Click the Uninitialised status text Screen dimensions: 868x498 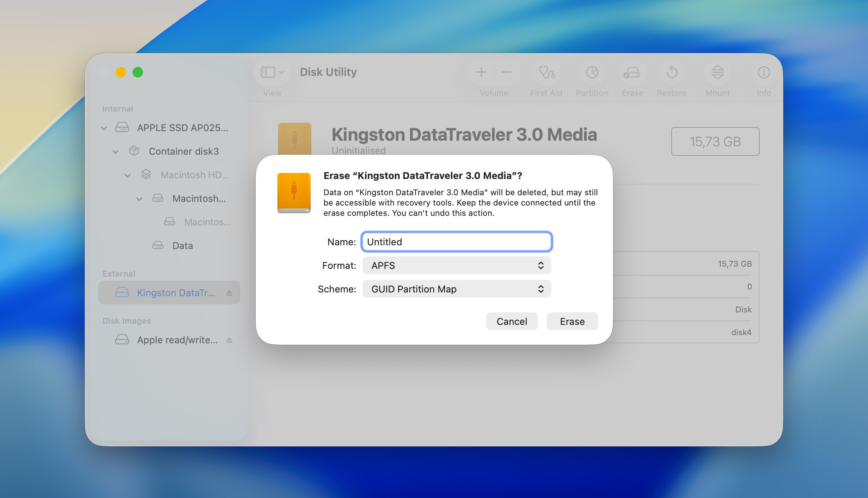pos(359,151)
